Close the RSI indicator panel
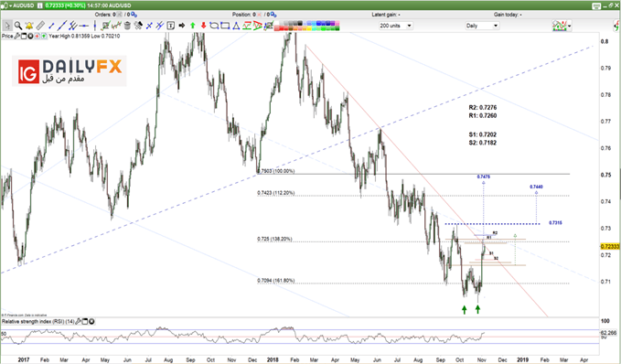The image size is (621, 364). (91, 322)
